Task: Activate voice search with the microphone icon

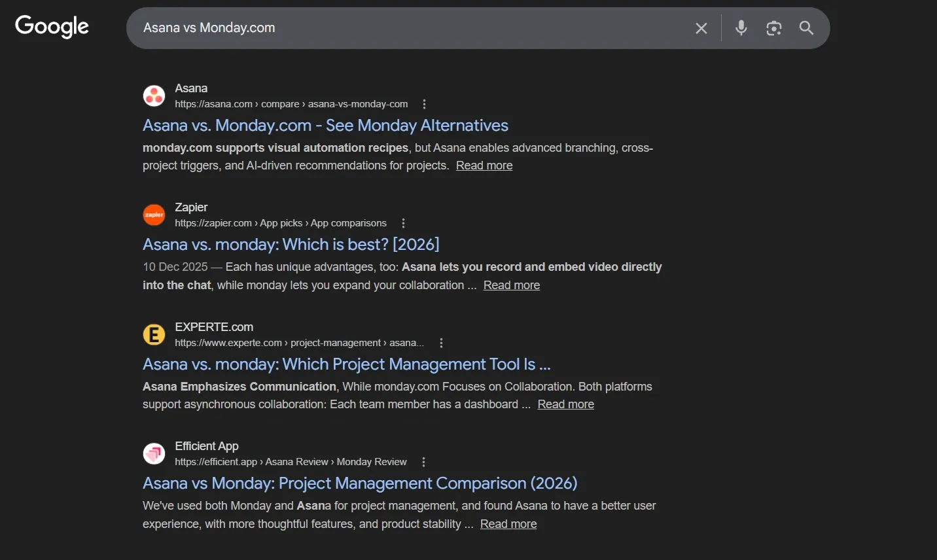Action: (741, 27)
